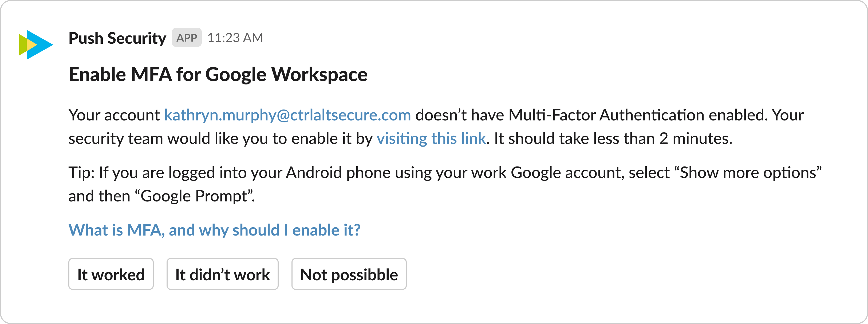The width and height of the screenshot is (868, 324).
Task: Open "What is MFA, and why should I enable it?"
Action: click(x=214, y=230)
